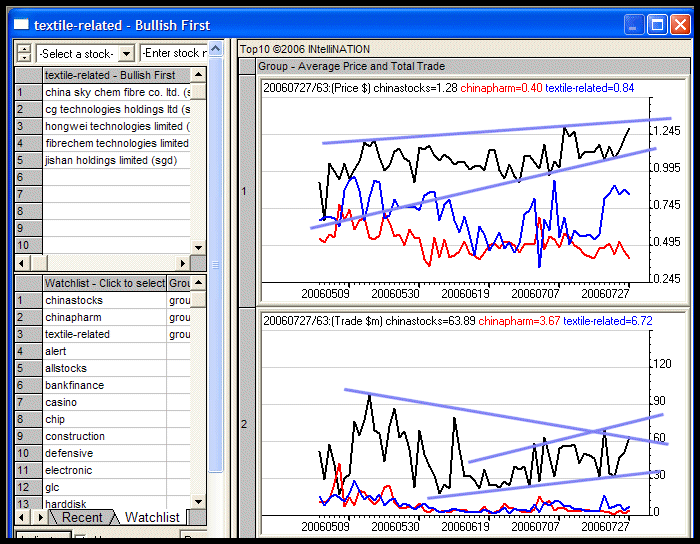Click the Group column header in watchlist

tap(179, 283)
